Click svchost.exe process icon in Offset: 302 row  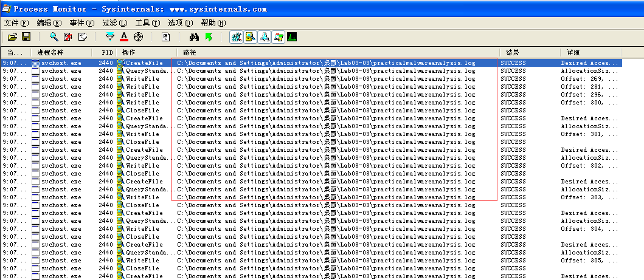(36, 166)
